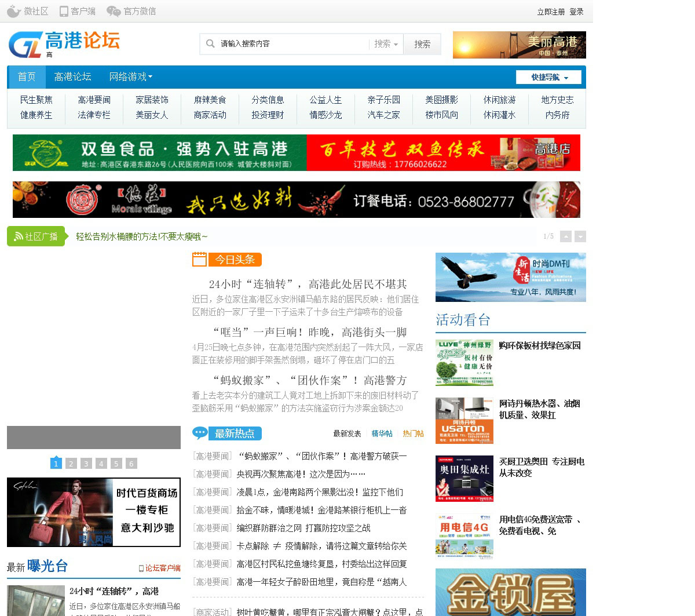Viewport: 695px width, 616px height.
Task: Open 高港要闻 category in nav
Action: [94, 100]
